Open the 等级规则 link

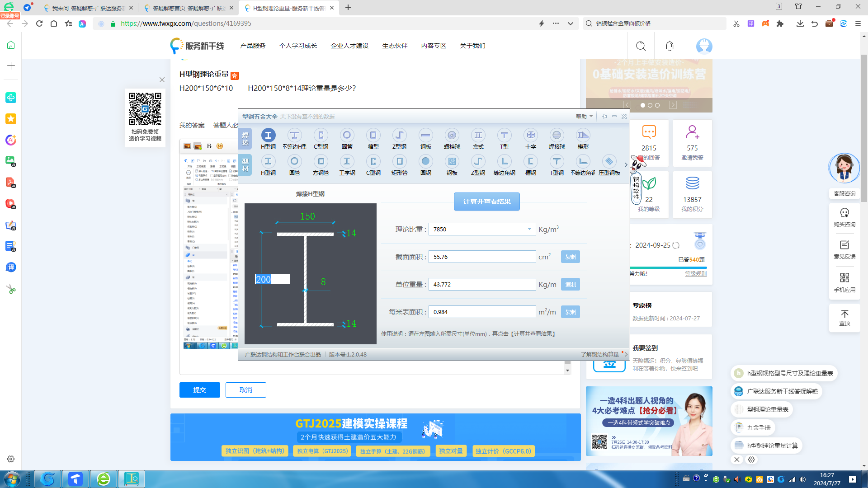point(695,274)
